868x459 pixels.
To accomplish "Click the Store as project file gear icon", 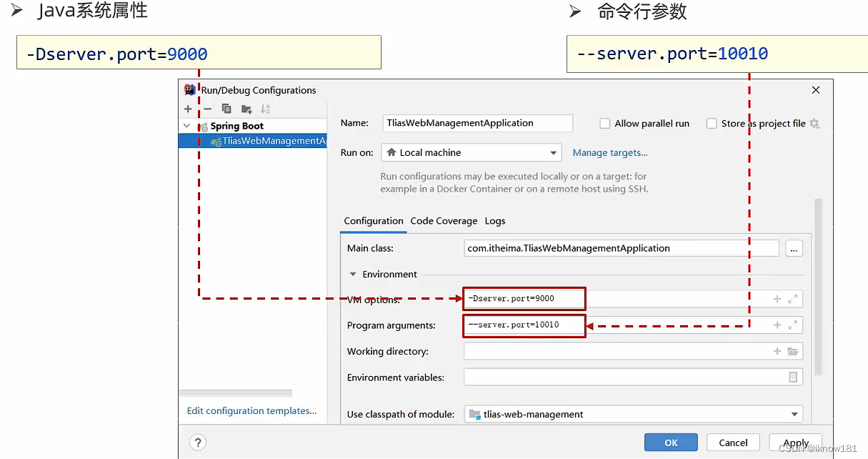I will click(x=814, y=123).
